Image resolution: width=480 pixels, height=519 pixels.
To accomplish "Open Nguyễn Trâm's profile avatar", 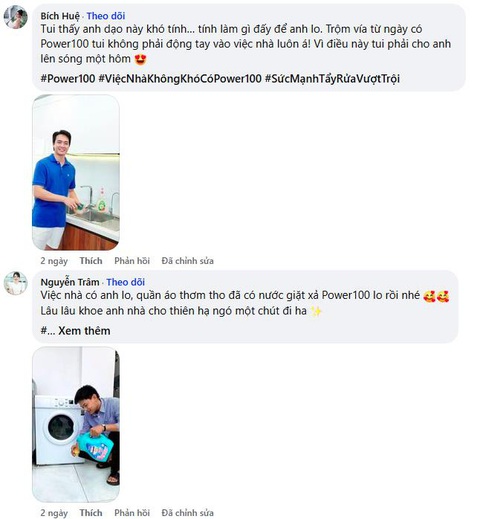I will point(15,283).
